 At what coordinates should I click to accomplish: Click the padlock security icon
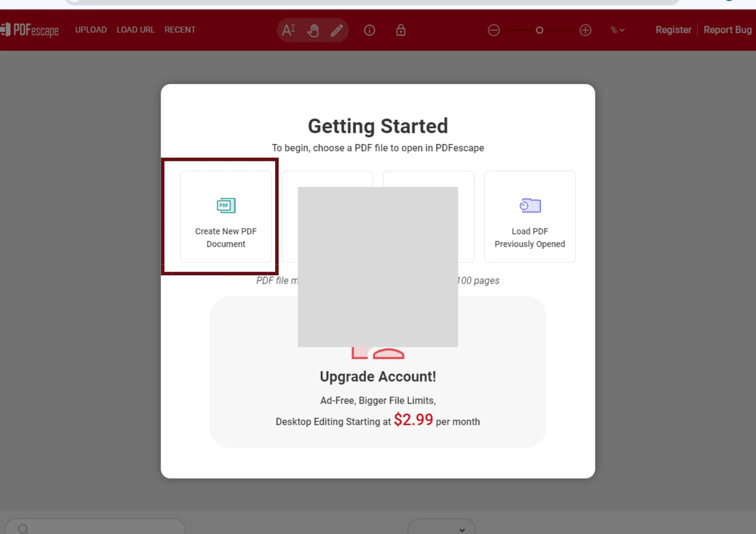(401, 30)
